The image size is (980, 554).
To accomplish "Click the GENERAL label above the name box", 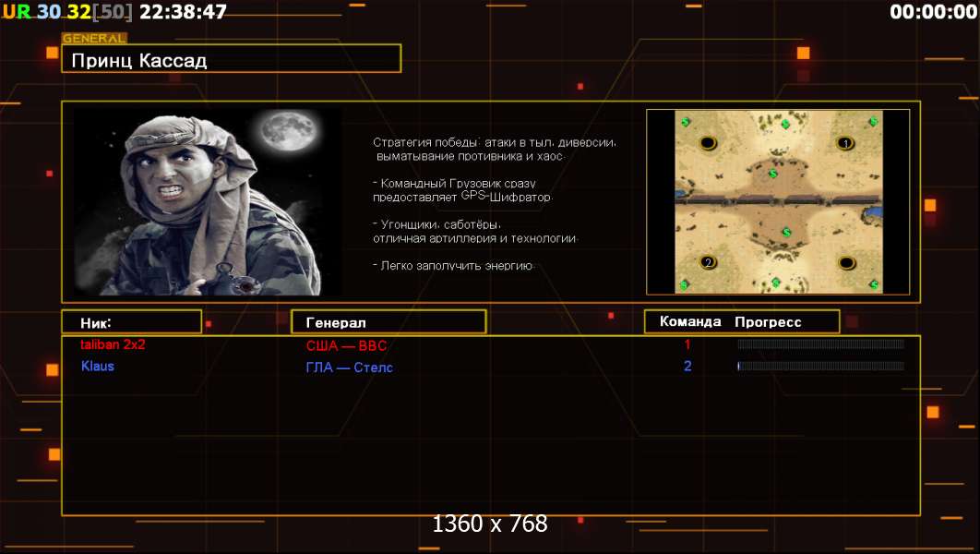I will click(94, 38).
